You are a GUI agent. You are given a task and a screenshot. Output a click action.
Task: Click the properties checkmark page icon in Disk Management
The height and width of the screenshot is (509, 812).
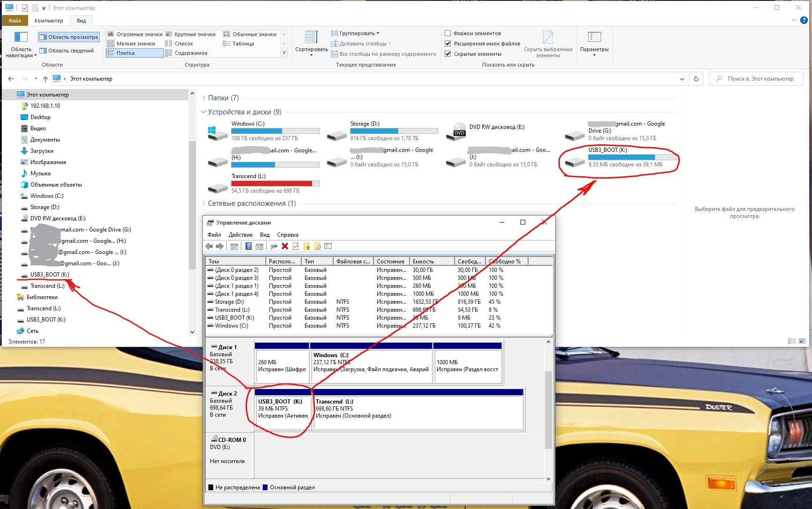pos(296,247)
